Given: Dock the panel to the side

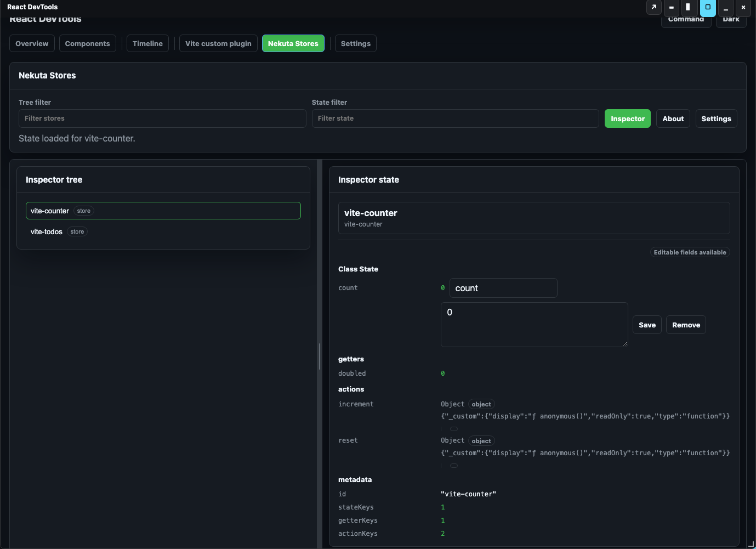Looking at the screenshot, I should tap(689, 7).
